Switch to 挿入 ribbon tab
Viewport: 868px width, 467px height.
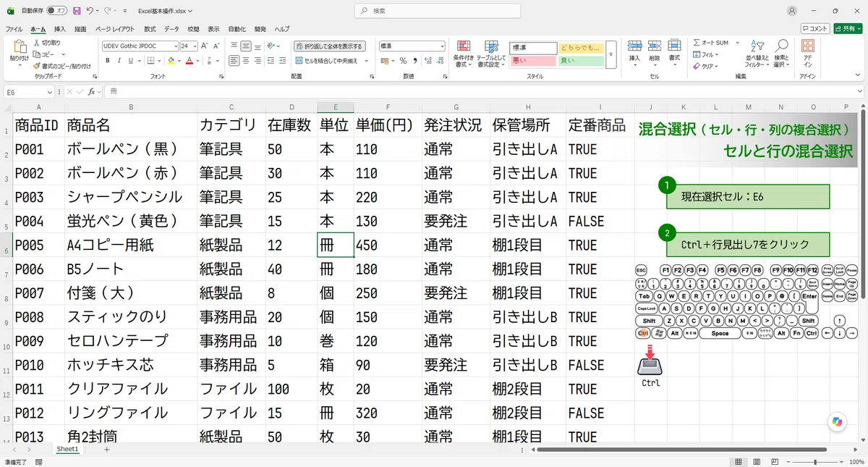59,29
